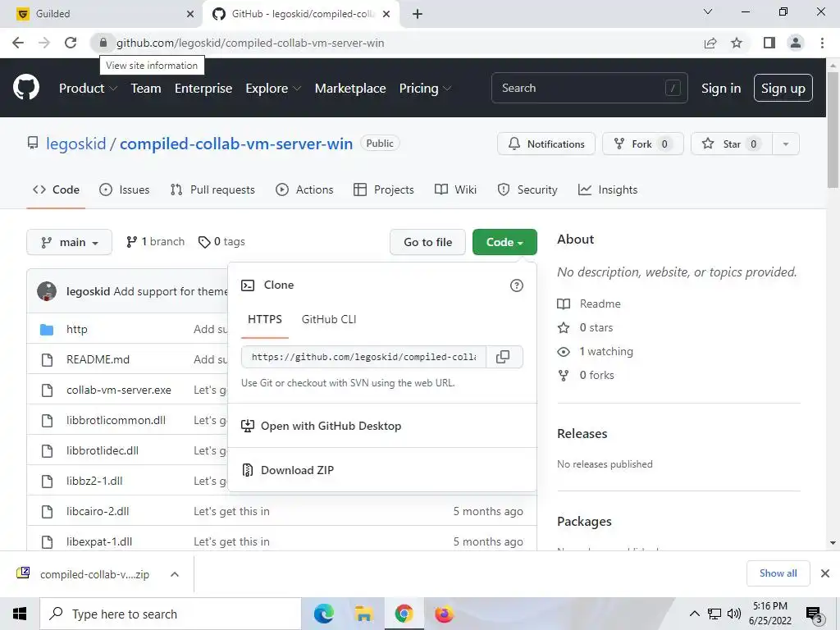Open File Explorer from taskbar
Viewport: 840px width, 630px height.
click(363, 614)
